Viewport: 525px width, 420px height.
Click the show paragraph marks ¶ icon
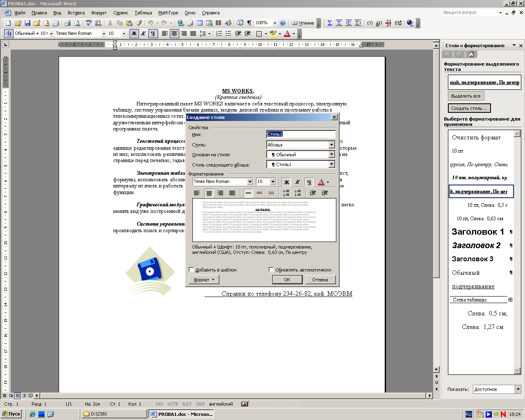point(249,23)
